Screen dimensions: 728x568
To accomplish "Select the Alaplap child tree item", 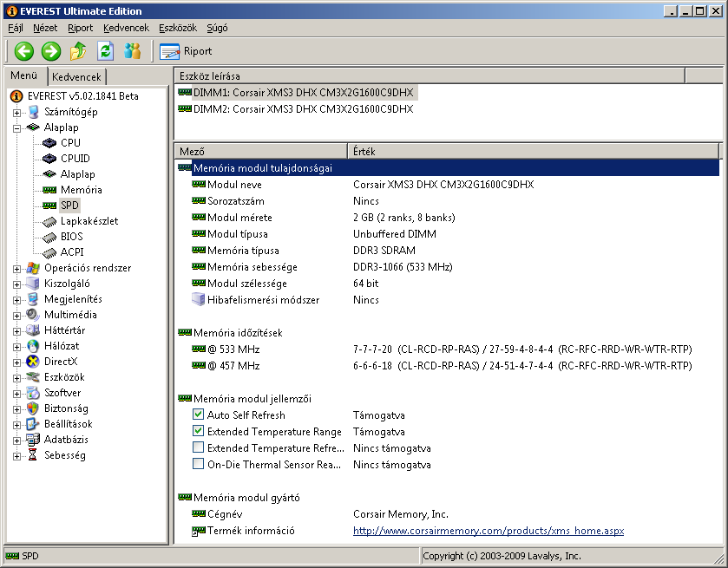I will (x=77, y=174).
